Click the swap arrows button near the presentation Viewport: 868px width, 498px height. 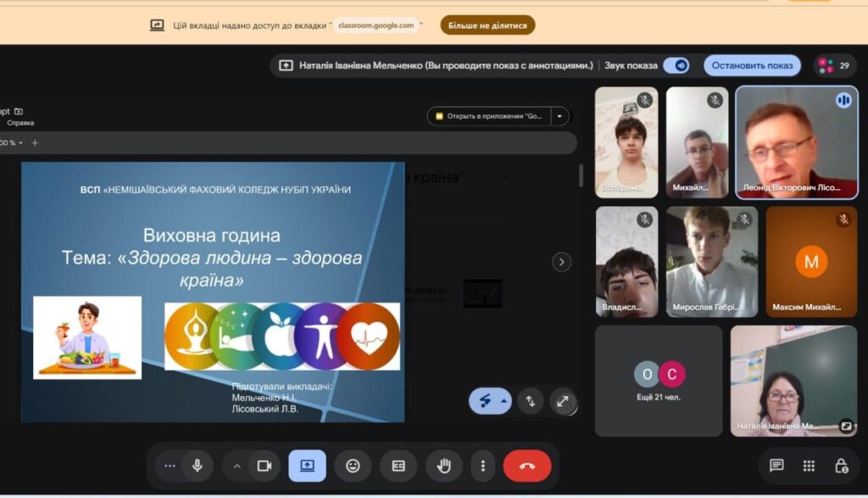pyautogui.click(x=531, y=401)
